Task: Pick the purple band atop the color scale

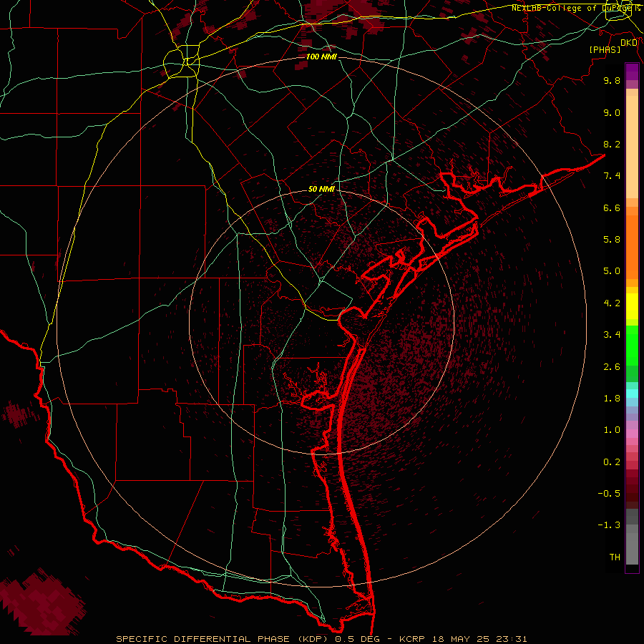Action: point(632,72)
